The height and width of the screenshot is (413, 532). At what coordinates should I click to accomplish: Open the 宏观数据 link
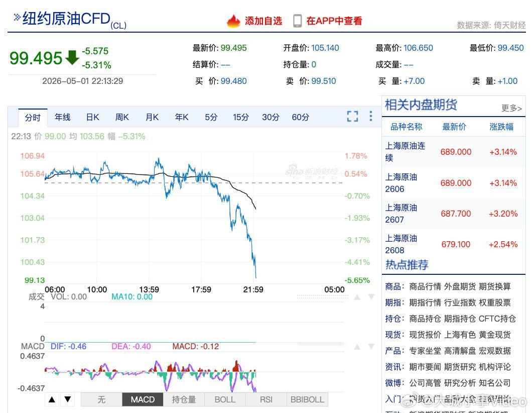[495, 351]
